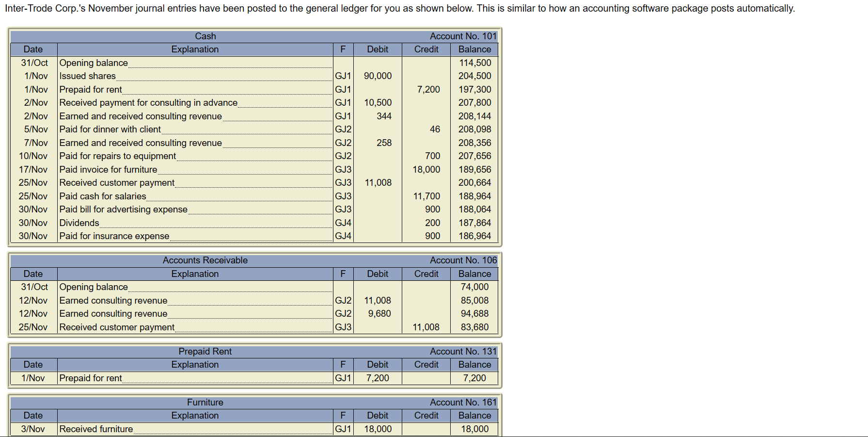
Task: Select 'Received furniture' entry
Action: click(96, 429)
